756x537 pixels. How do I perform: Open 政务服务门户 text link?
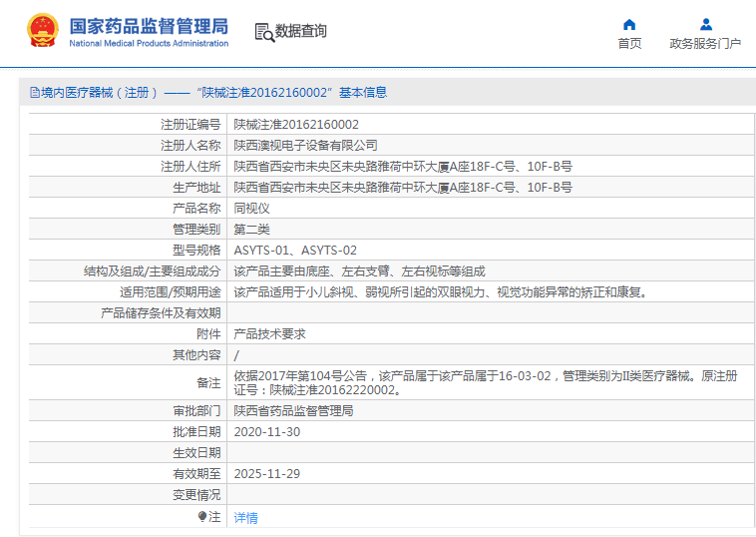coord(705,44)
